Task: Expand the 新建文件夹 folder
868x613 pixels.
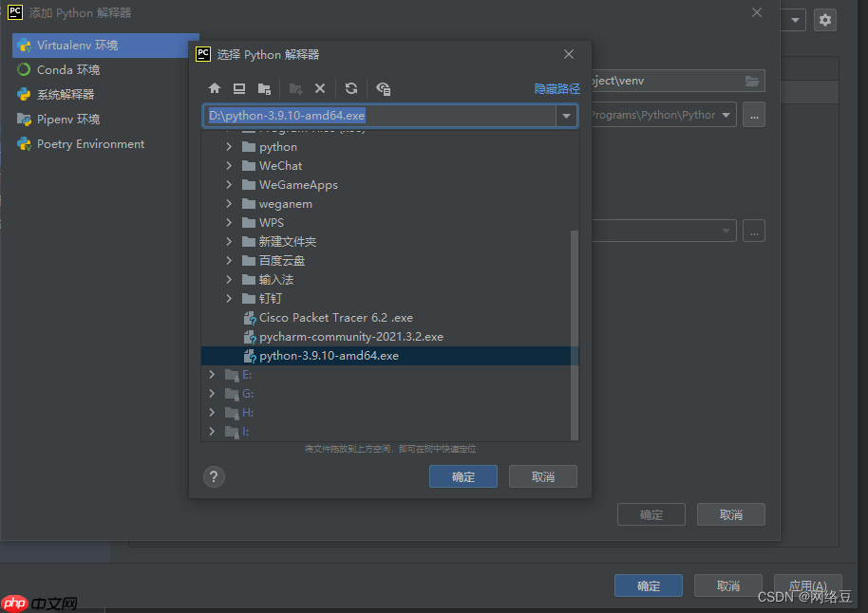Action: (229, 241)
